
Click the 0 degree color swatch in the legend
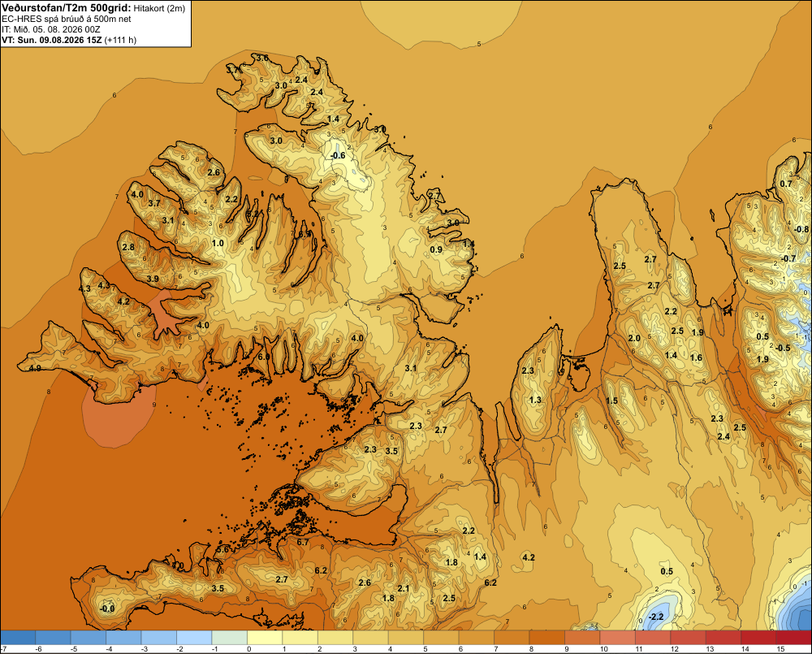[x=265, y=638]
